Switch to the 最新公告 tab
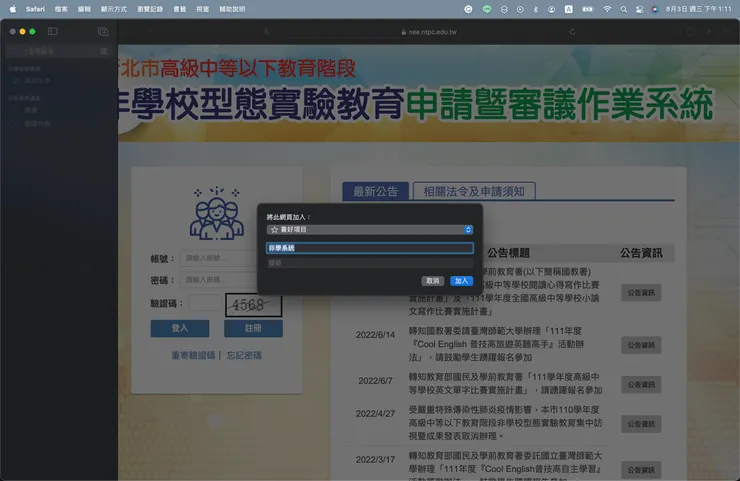 [x=375, y=191]
